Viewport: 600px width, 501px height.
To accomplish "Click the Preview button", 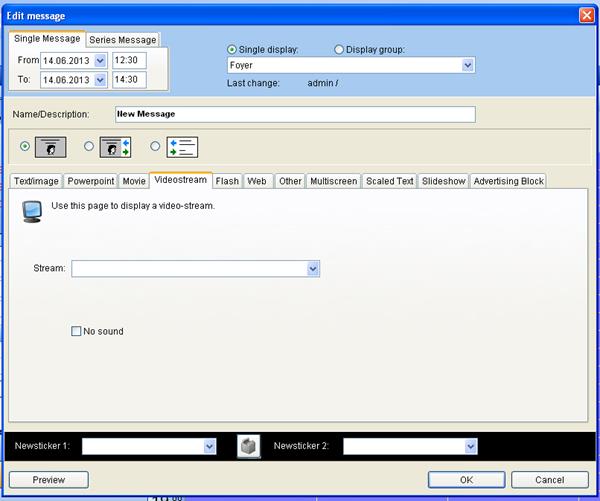I will pyautogui.click(x=49, y=480).
